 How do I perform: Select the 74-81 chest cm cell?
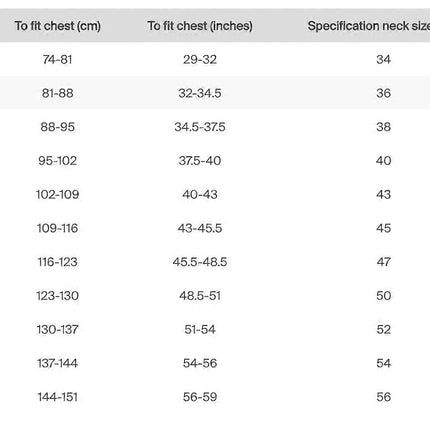[x=57, y=60]
